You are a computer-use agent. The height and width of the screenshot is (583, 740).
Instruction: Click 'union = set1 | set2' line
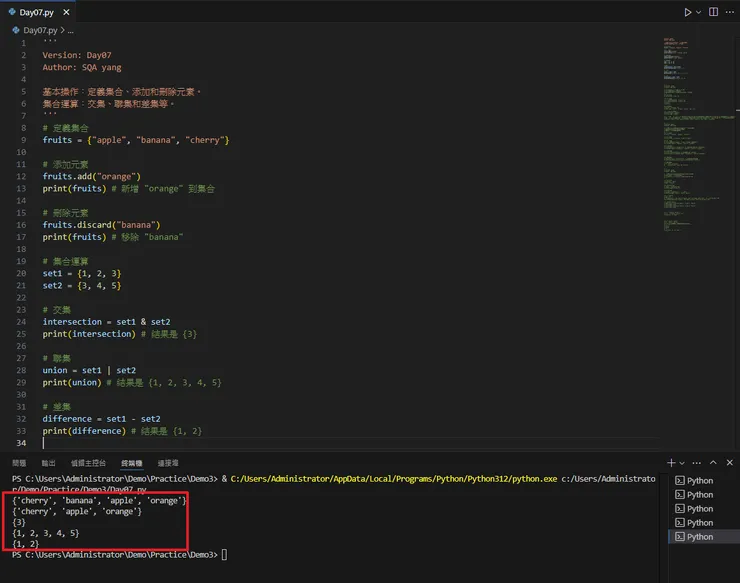[x=89, y=371]
